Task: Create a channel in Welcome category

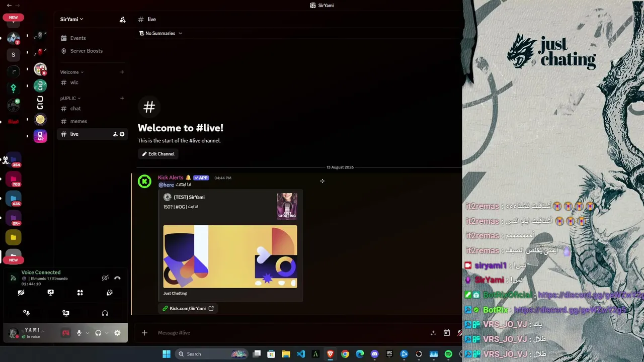Action: click(x=122, y=72)
